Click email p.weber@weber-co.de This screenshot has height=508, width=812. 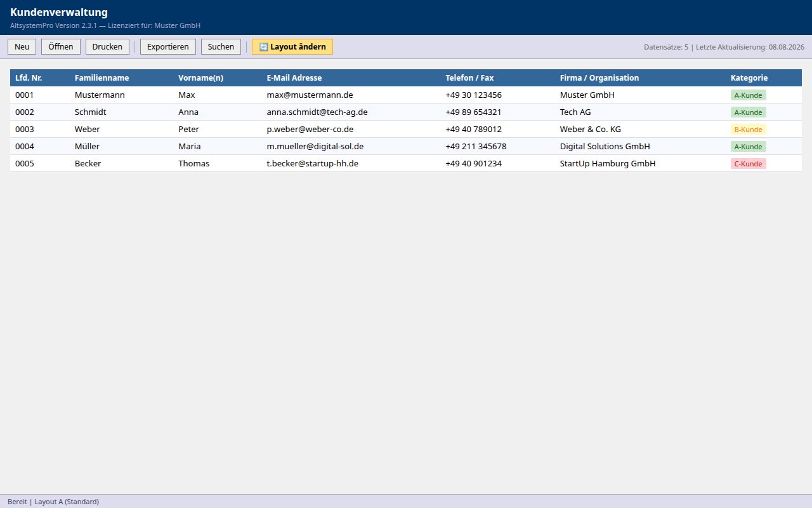pyautogui.click(x=310, y=129)
